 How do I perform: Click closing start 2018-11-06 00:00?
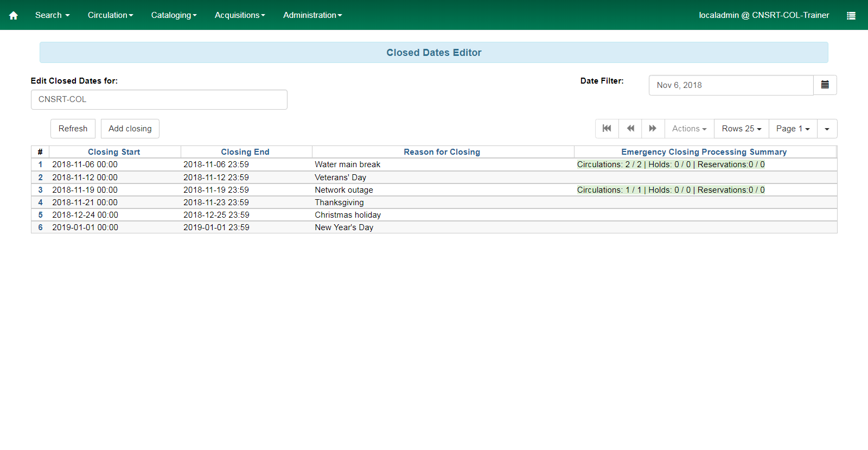pos(85,164)
